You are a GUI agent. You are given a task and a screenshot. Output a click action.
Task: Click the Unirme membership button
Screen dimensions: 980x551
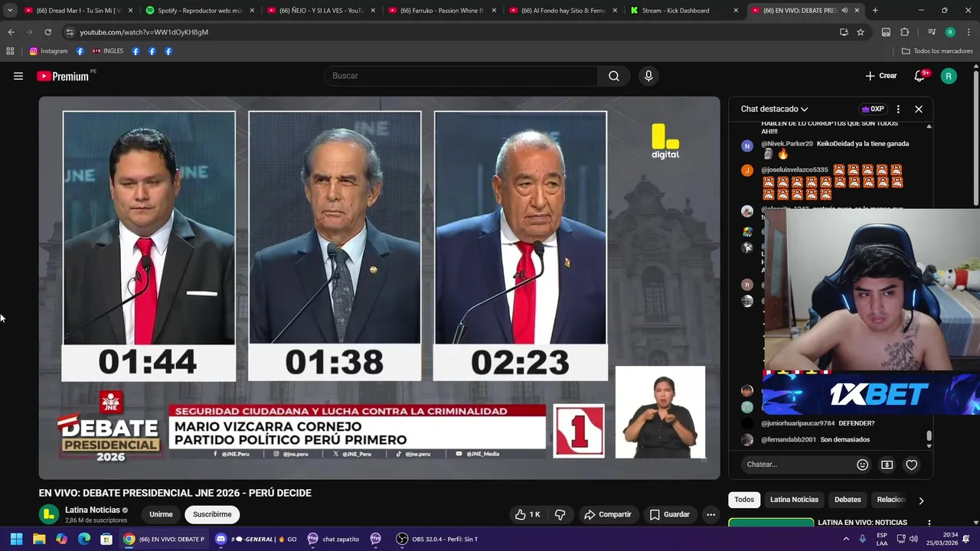[x=161, y=514]
